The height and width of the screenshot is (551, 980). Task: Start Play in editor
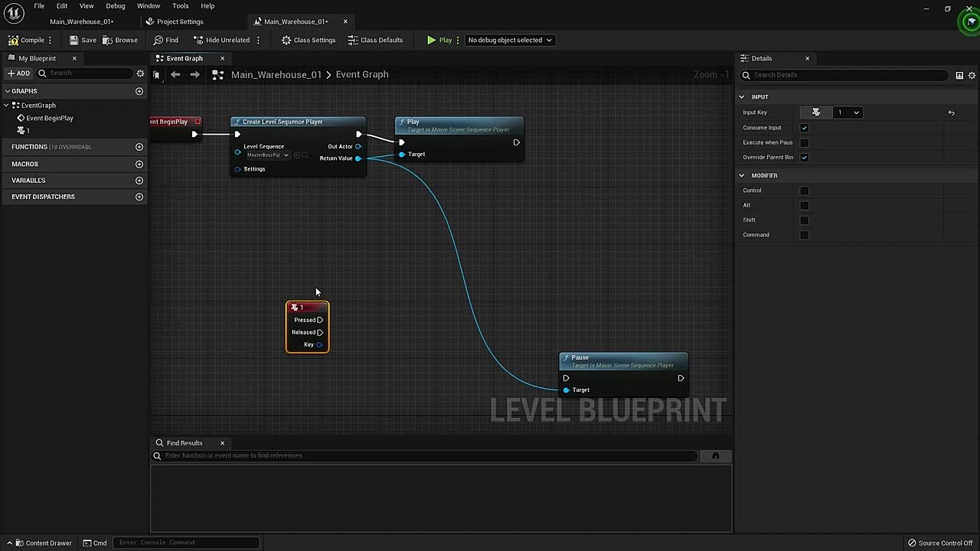(x=439, y=40)
